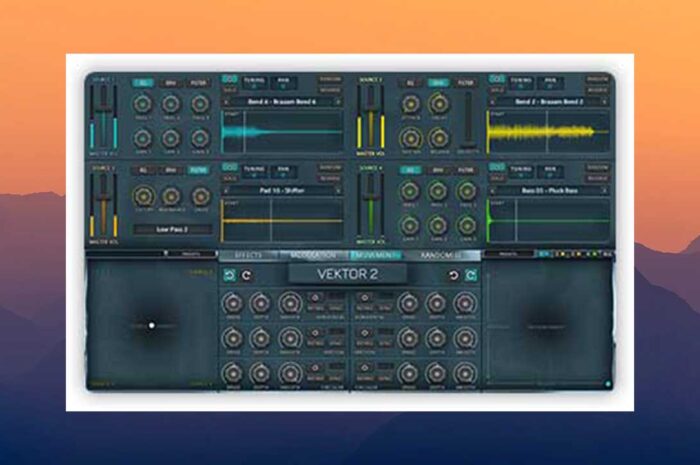Switch to the MODULATION tab
The width and height of the screenshot is (700, 465).
tap(312, 256)
